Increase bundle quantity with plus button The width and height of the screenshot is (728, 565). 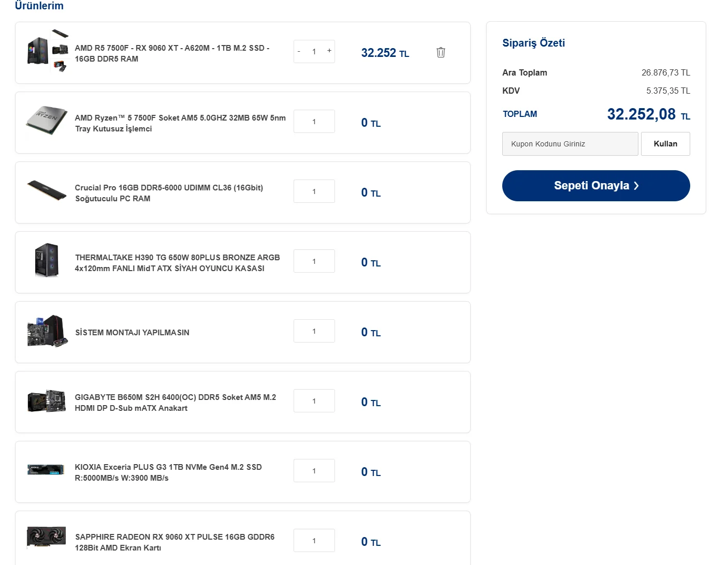point(329,51)
